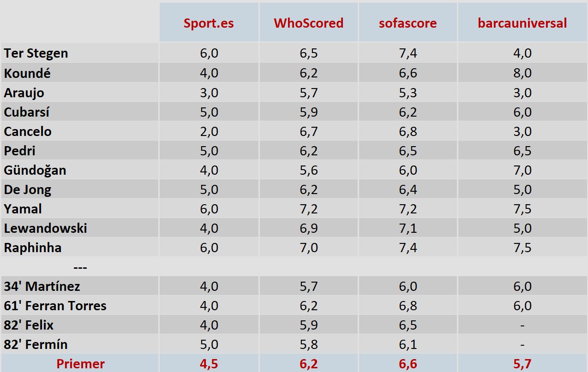588x372 pixels.
Task: Select the 34' Martínez row label
Action: (42, 286)
